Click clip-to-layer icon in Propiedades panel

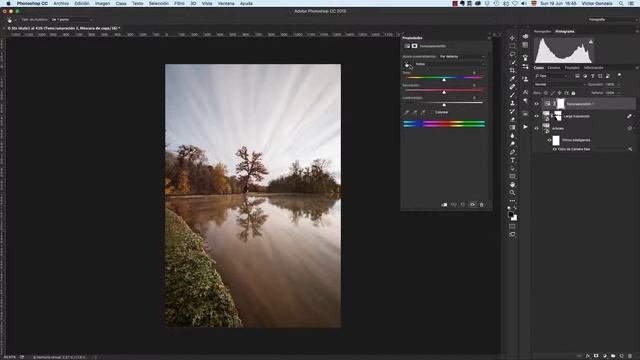click(444, 204)
